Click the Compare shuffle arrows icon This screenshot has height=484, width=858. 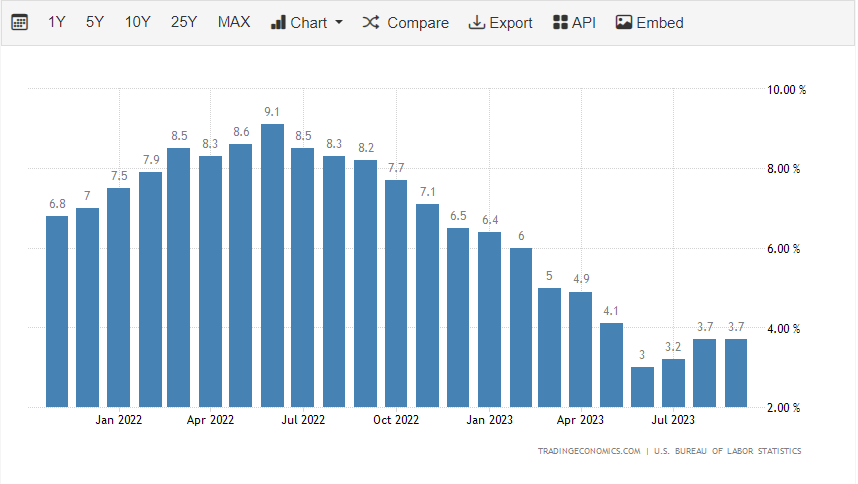(x=370, y=22)
